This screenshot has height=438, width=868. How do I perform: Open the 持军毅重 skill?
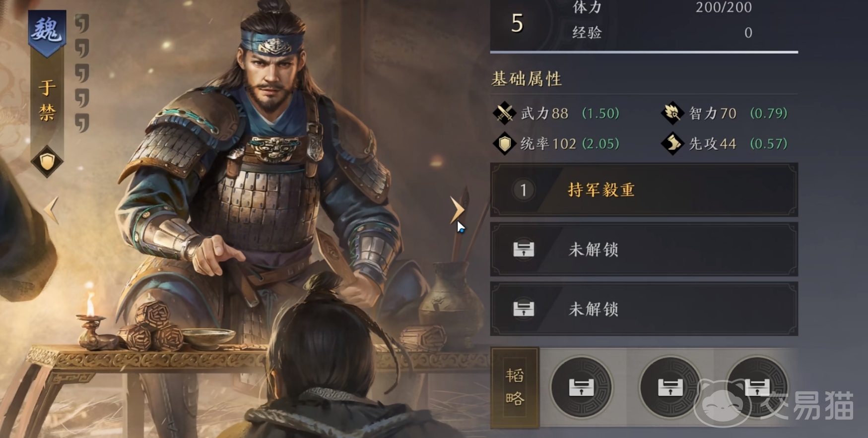644,190
